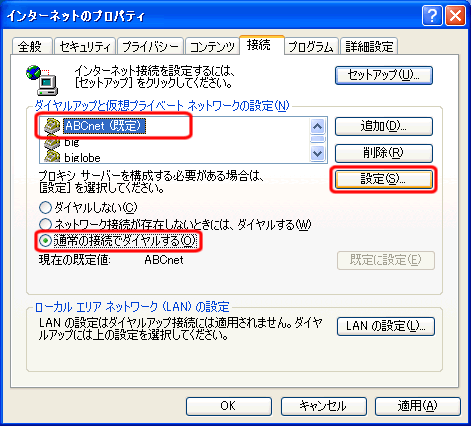This screenshot has height=426, width=471.
Task: Click the 適用(A) button
Action: (x=418, y=406)
